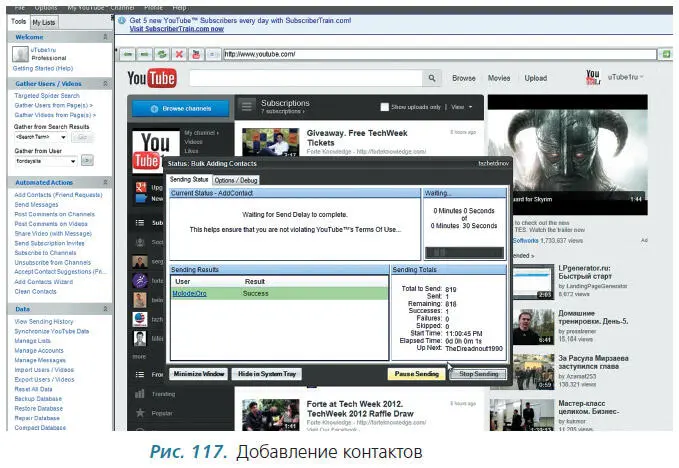The image size is (679, 468).
Task: Click the Subscriptions guide menu icon
Action: pyautogui.click(x=246, y=107)
